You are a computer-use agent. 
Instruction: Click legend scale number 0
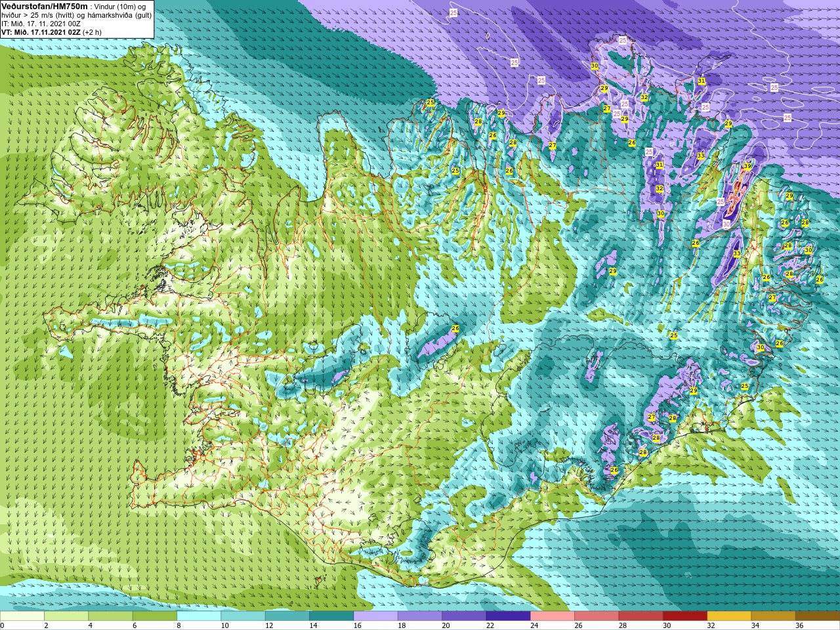[x=3, y=625]
